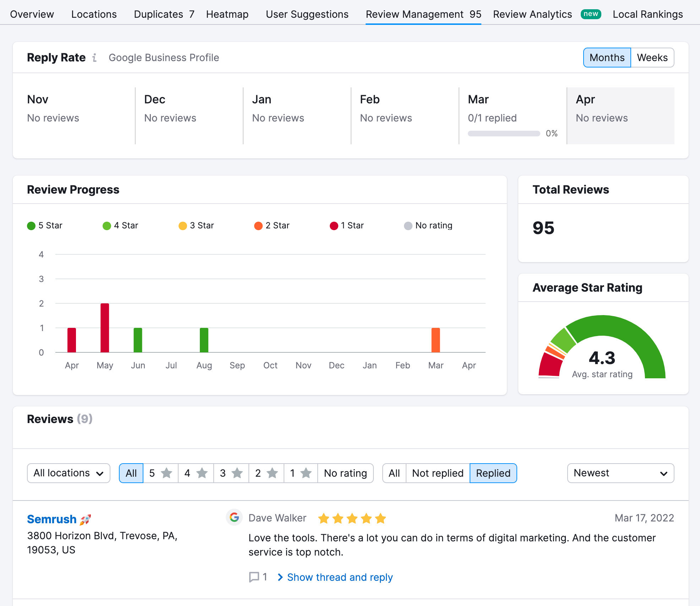700x606 pixels.
Task: Select the 1-star rating filter
Action: tap(301, 473)
